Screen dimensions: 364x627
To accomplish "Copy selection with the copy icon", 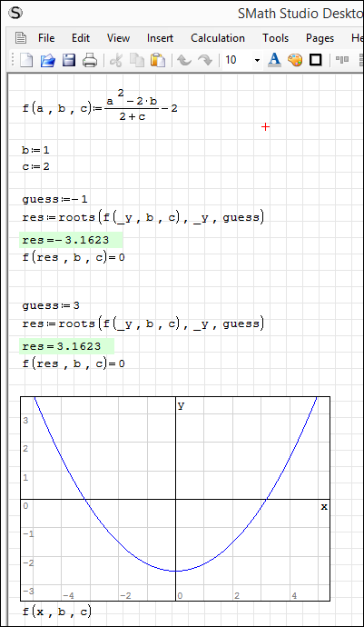I will click(137, 60).
